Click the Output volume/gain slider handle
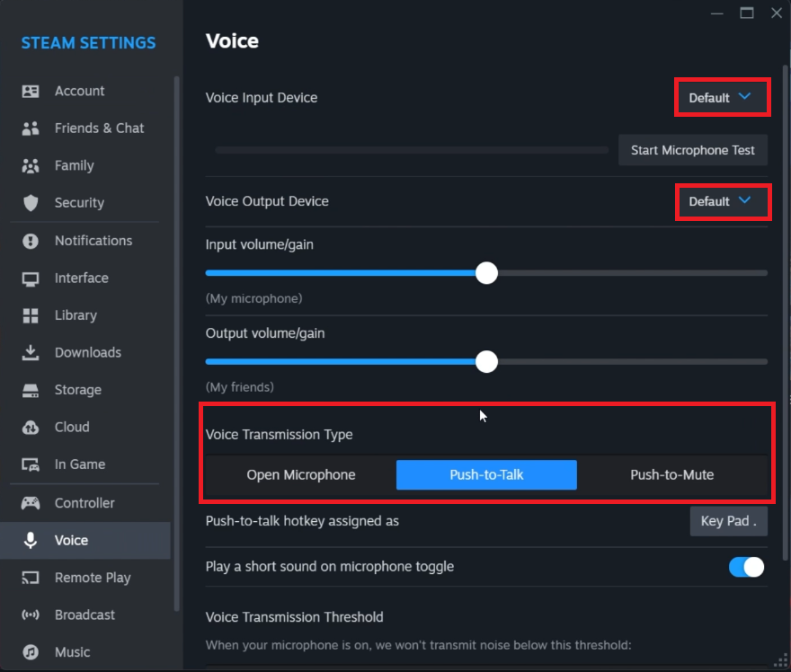Screen dimensions: 791x672 [x=486, y=362]
